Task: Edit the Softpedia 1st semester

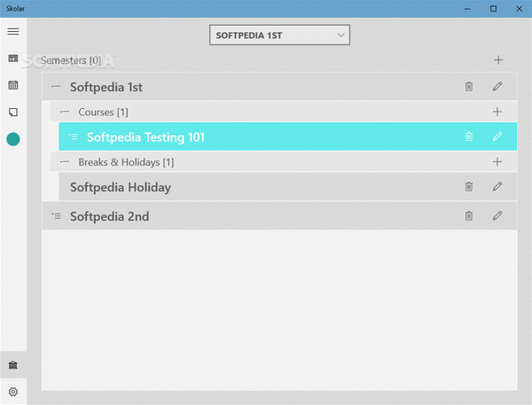Action: [497, 86]
